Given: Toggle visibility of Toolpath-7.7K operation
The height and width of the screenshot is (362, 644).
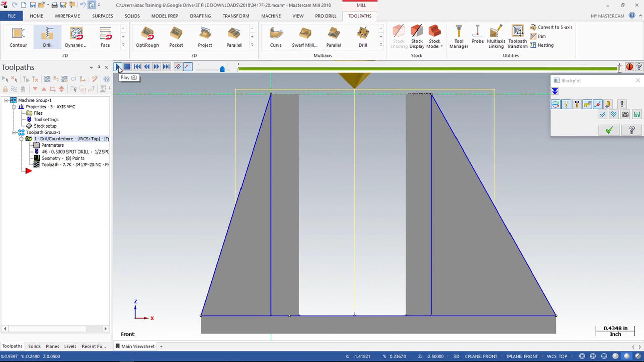Looking at the screenshot, I should 37,164.
